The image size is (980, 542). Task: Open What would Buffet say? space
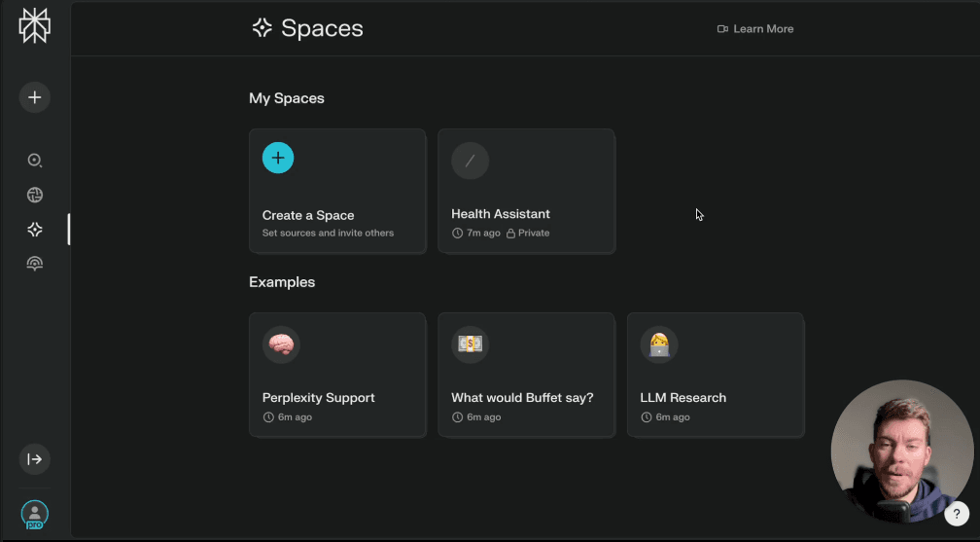tap(526, 375)
